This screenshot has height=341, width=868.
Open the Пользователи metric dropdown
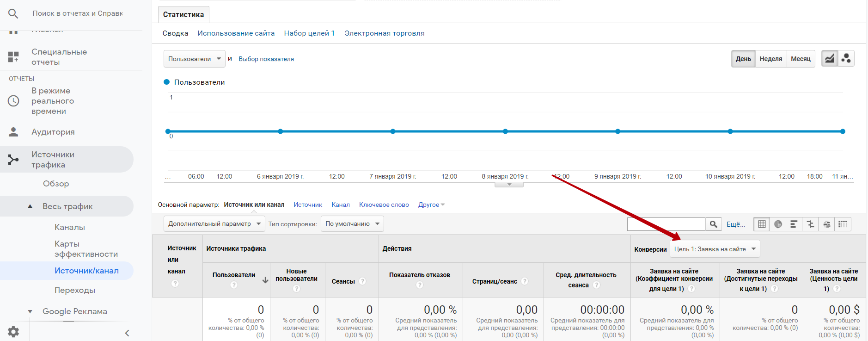tap(194, 59)
